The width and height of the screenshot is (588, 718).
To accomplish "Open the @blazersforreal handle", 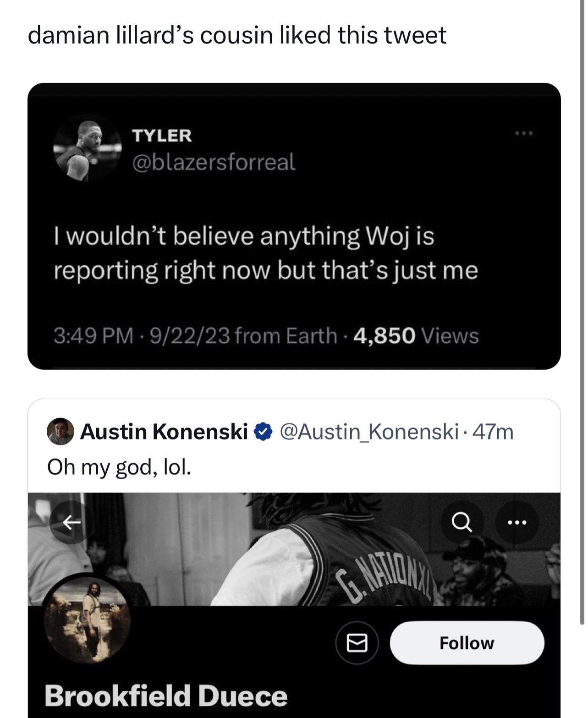I will pyautogui.click(x=214, y=162).
